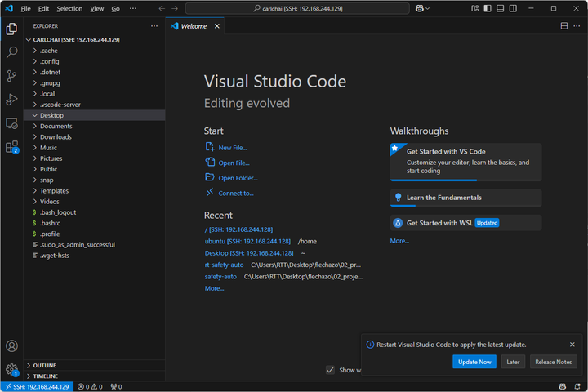Click More link under Recent
This screenshot has height=392, width=588.
214,288
